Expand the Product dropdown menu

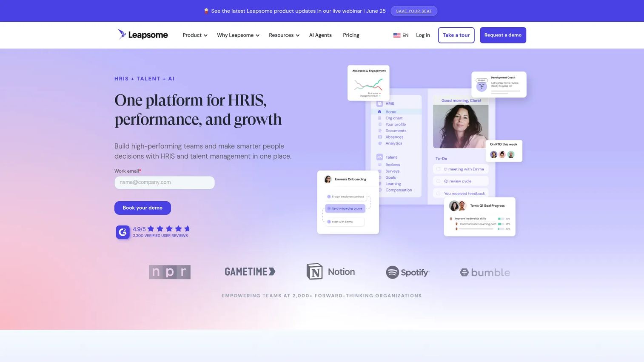point(195,35)
